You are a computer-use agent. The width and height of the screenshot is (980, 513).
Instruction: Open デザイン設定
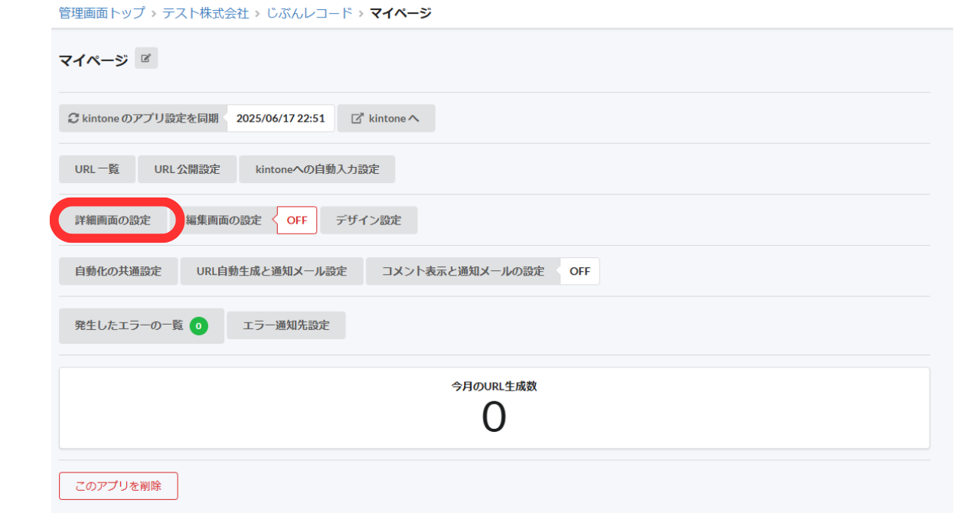(368, 220)
